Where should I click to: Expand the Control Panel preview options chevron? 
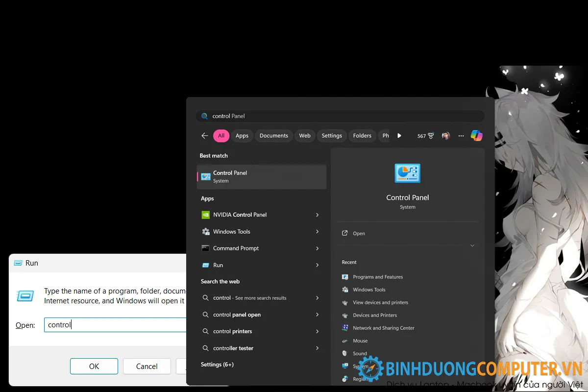pos(472,245)
